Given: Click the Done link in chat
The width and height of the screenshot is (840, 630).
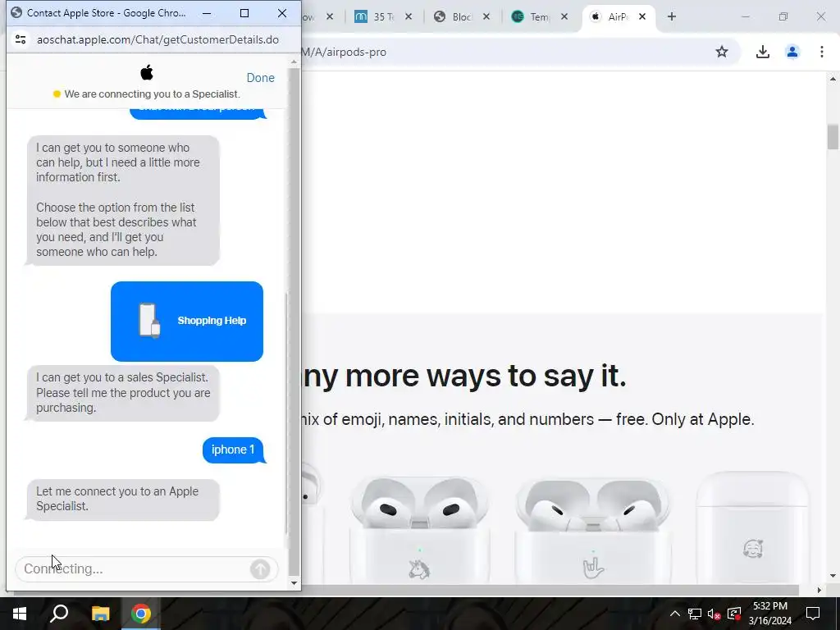Looking at the screenshot, I should [x=260, y=78].
